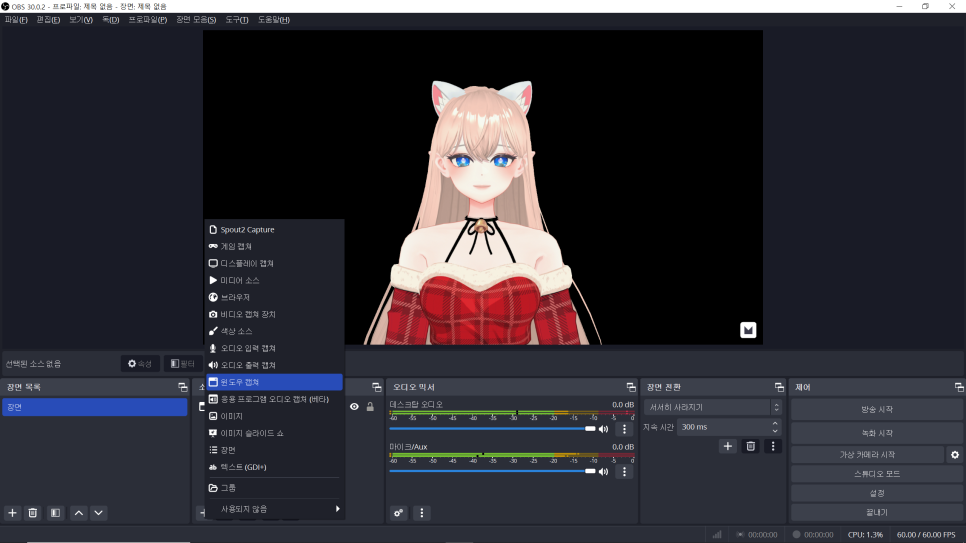
Task: Select 장면 item in scene list
Action: tap(95, 407)
